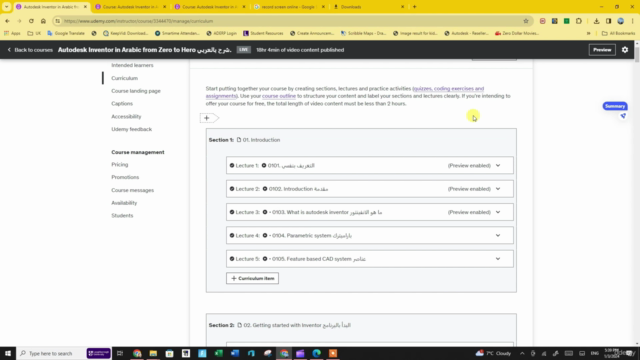Open a new Chrome tab

click(x=414, y=7)
